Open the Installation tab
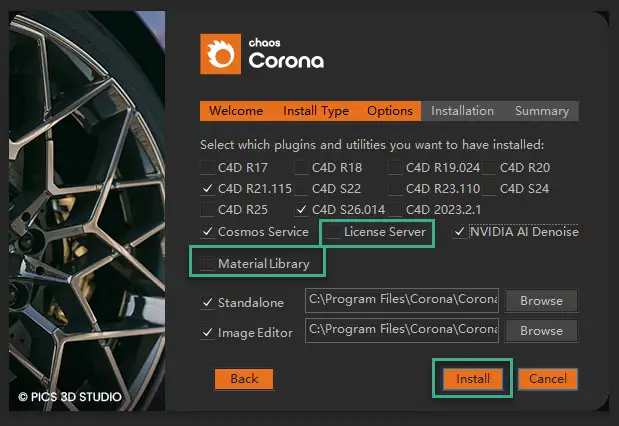619x426 pixels. (462, 111)
